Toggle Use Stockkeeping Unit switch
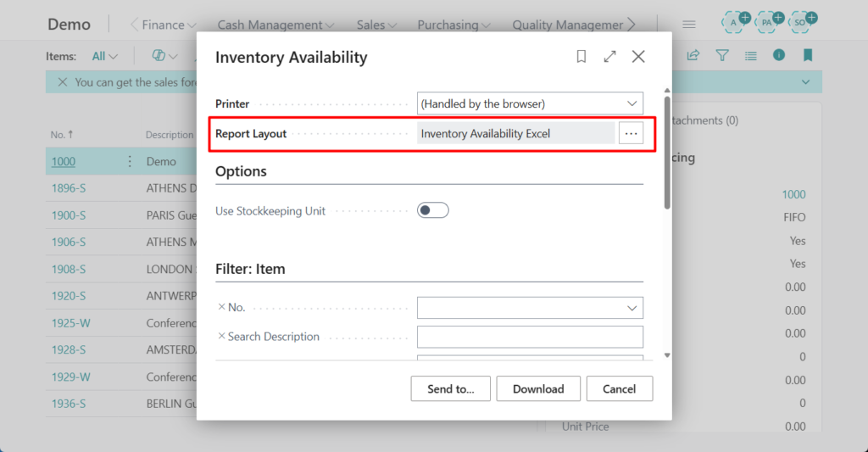The height and width of the screenshot is (452, 868). point(432,210)
